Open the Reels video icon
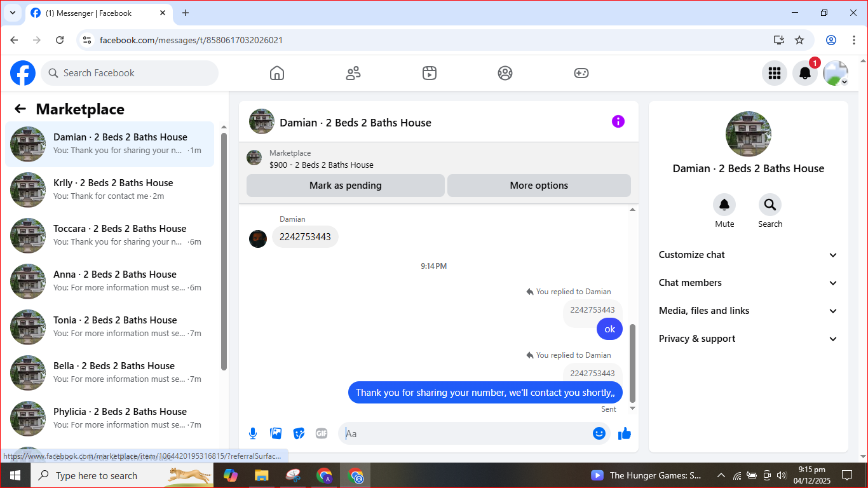The width and height of the screenshot is (868, 488). (x=430, y=73)
